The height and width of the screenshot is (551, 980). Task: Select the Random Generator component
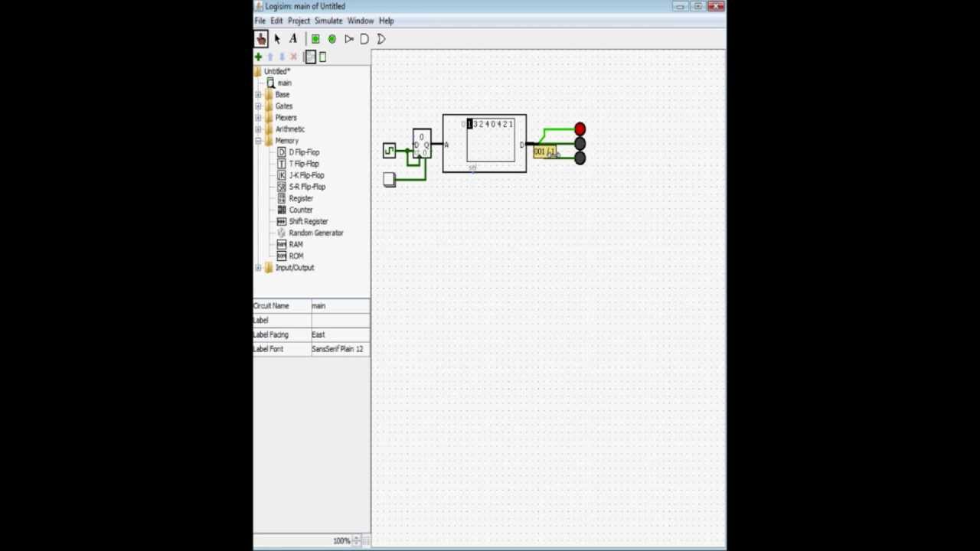(x=310, y=233)
